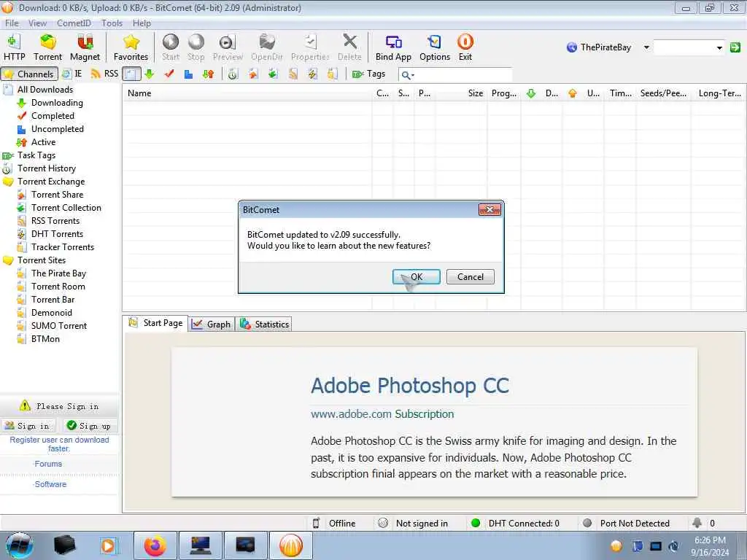Select Downloading in the sidebar tree
Viewport: 747px width, 560px height.
[57, 103]
